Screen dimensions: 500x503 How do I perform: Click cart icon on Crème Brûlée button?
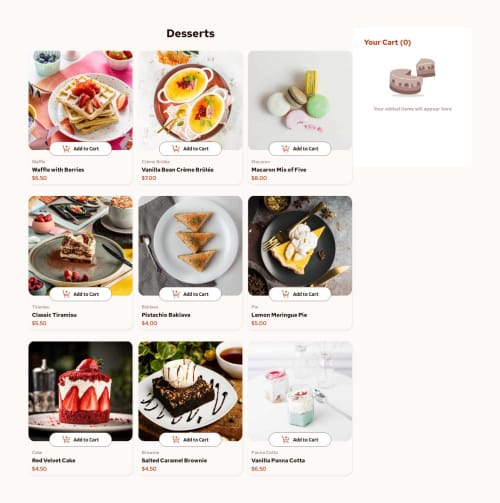tap(176, 149)
